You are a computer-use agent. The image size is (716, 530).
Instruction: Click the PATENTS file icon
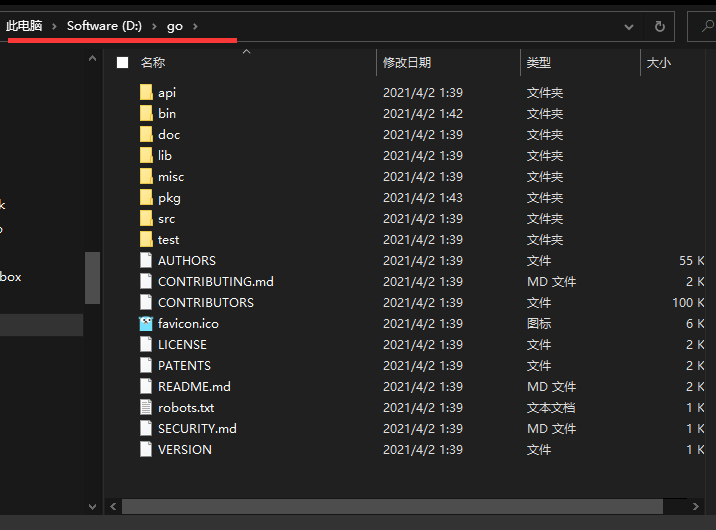click(146, 365)
